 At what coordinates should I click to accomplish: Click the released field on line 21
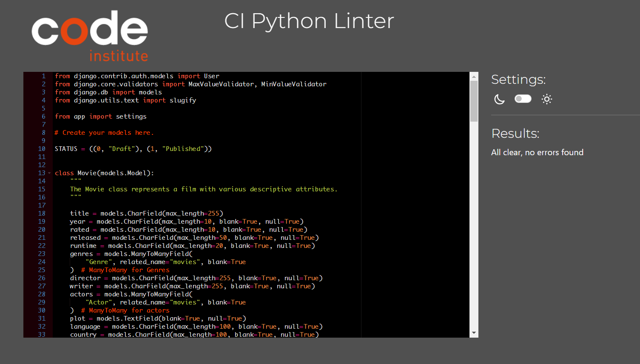(194, 238)
